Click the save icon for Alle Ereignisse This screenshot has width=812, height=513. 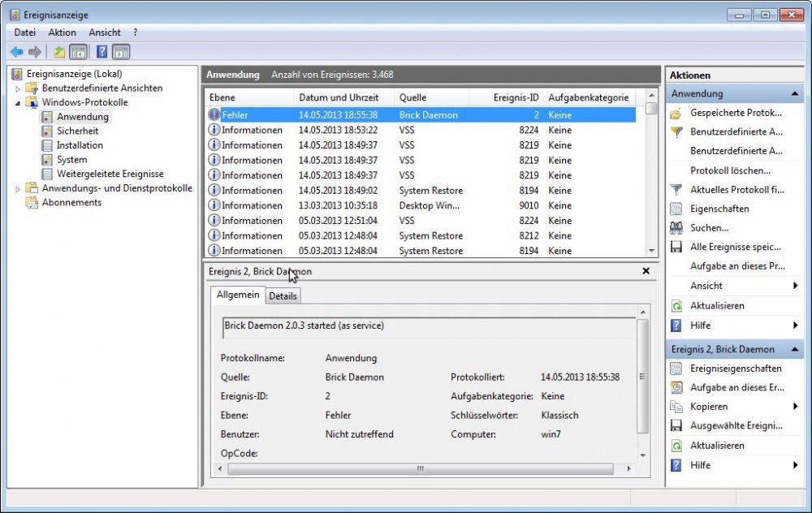(676, 247)
